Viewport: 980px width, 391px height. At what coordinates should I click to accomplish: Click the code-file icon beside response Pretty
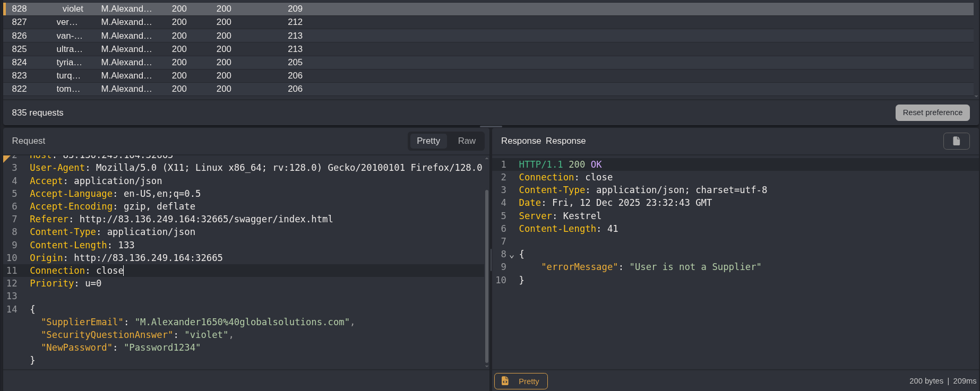pos(505,381)
